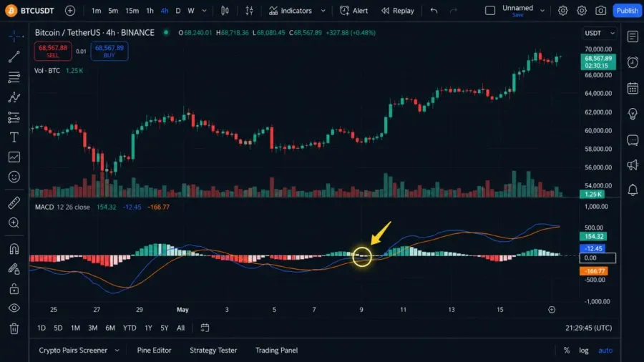Create a new Alert
The width and height of the screenshot is (644, 362).
click(354, 11)
